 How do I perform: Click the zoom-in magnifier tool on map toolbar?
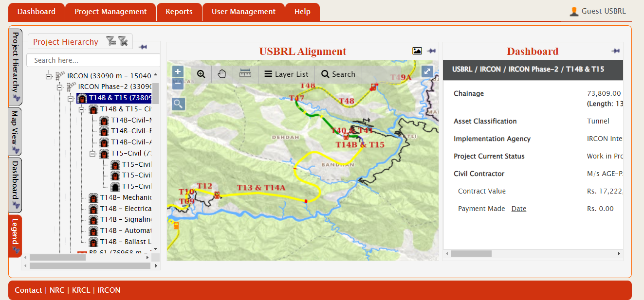(x=201, y=74)
